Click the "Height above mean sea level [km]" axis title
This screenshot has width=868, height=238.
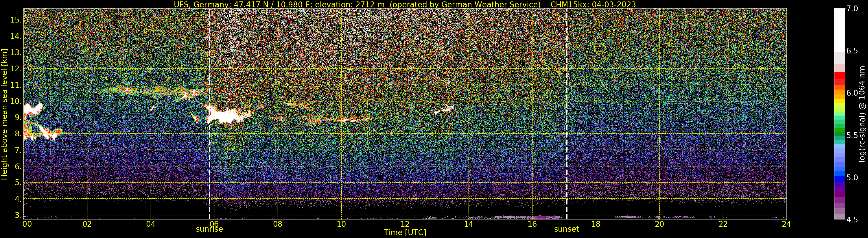point(4,114)
